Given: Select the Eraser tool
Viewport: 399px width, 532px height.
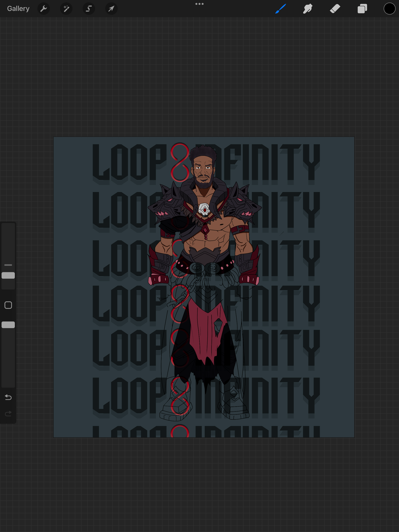Looking at the screenshot, I should click(335, 9).
